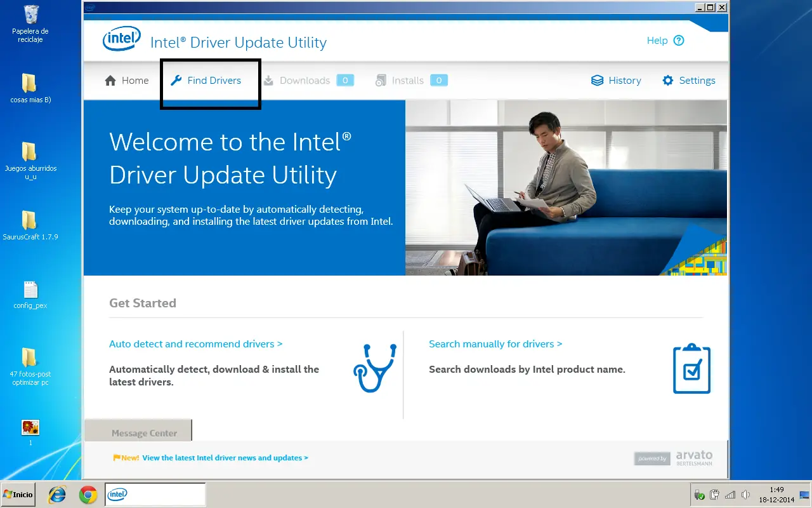The image size is (812, 508).
Task: Click the network signal tray icon
Action: tap(730, 495)
